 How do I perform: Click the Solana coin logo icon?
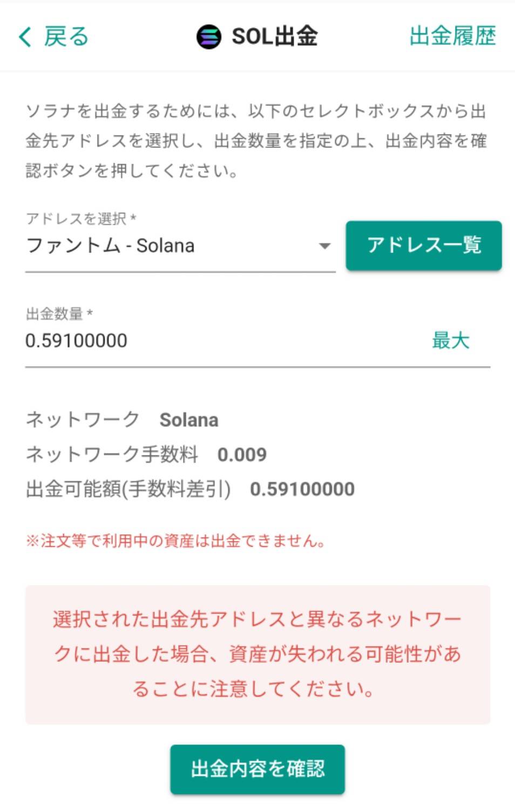click(x=208, y=37)
